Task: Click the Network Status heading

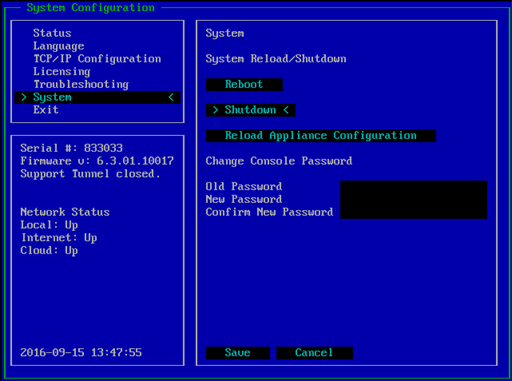Action: tap(65, 212)
